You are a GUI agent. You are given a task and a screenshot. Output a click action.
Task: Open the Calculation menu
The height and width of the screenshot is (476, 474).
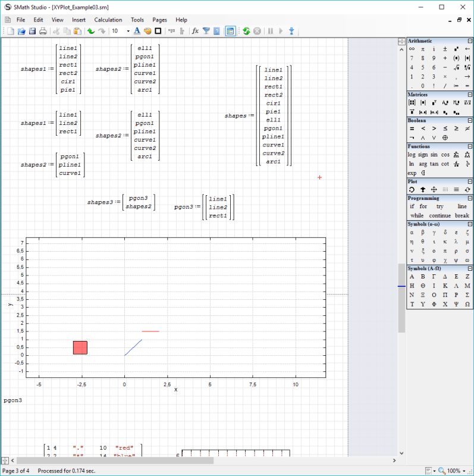[x=108, y=20]
